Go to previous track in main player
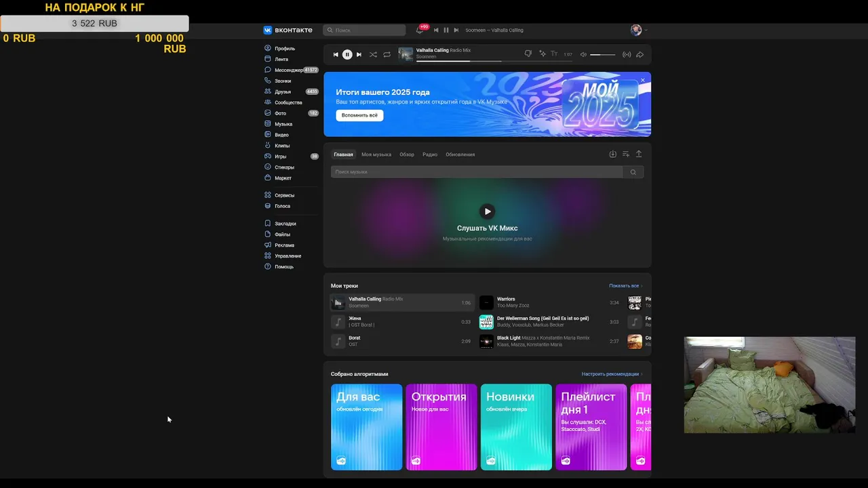The width and height of the screenshot is (868, 488). click(336, 55)
